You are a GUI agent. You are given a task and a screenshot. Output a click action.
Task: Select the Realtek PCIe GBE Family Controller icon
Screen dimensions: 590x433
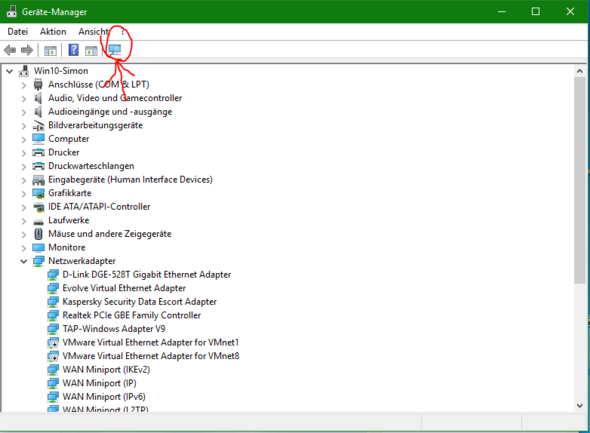click(53, 315)
